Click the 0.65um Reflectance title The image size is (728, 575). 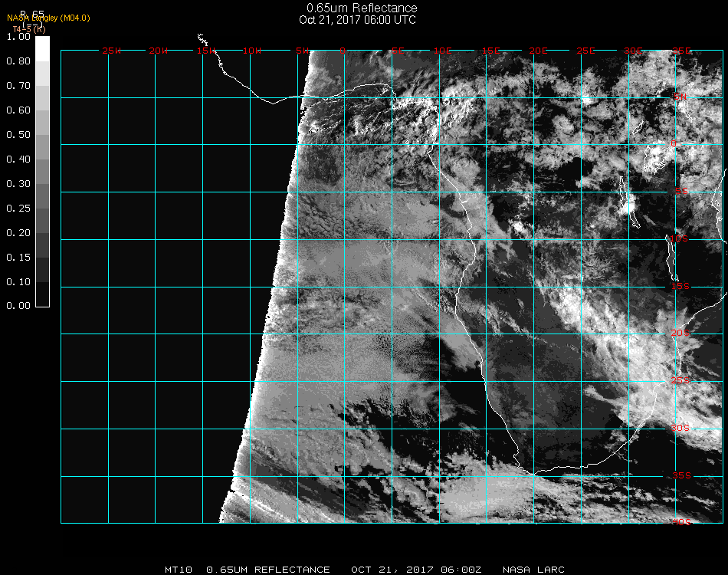pos(362,8)
